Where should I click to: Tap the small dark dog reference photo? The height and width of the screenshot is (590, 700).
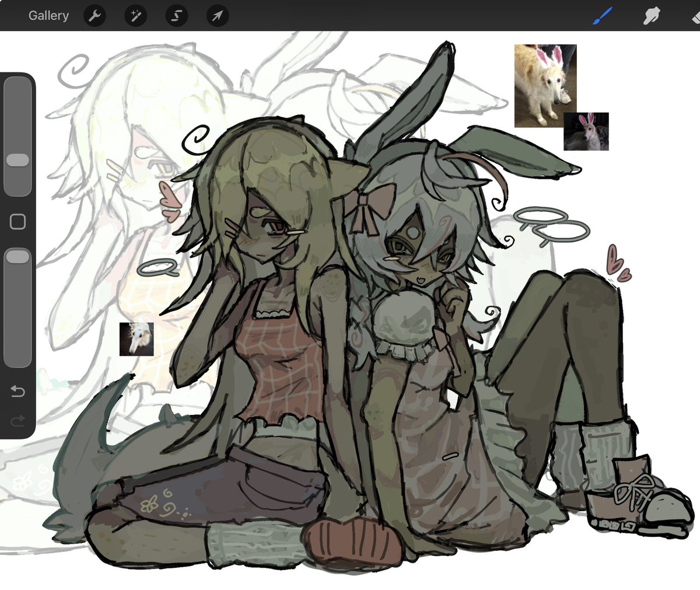pos(586,131)
